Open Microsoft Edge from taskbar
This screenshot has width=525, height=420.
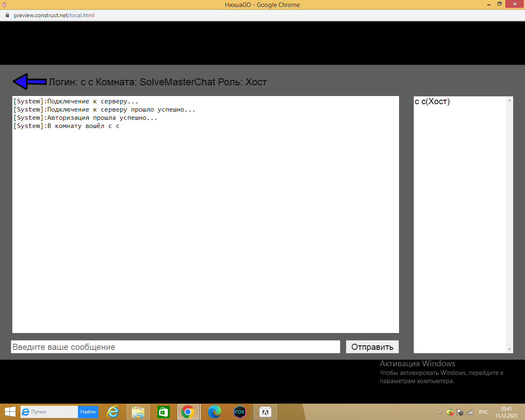coord(214,412)
